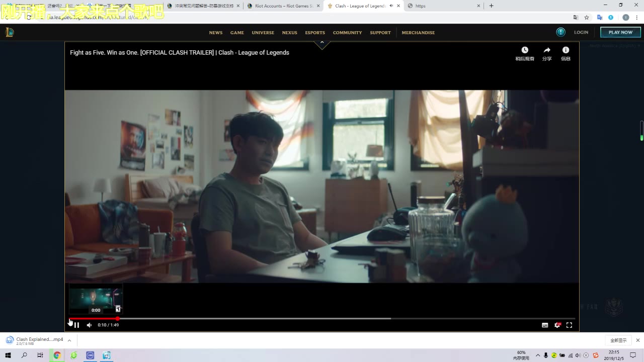This screenshot has height=362, width=644.
Task: Click the system tray volume icon
Action: click(578, 355)
